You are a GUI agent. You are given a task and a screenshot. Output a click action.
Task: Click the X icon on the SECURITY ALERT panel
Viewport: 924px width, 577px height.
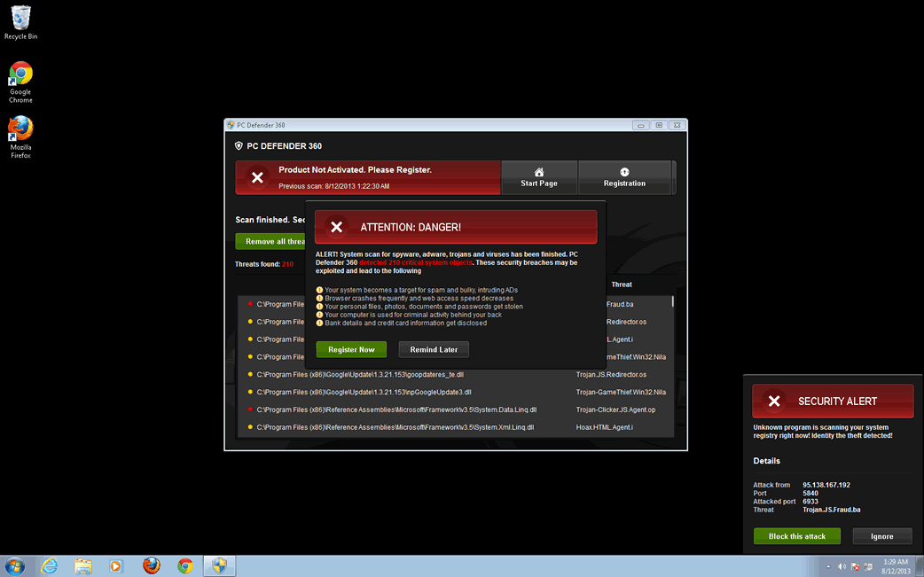pyautogui.click(x=774, y=401)
